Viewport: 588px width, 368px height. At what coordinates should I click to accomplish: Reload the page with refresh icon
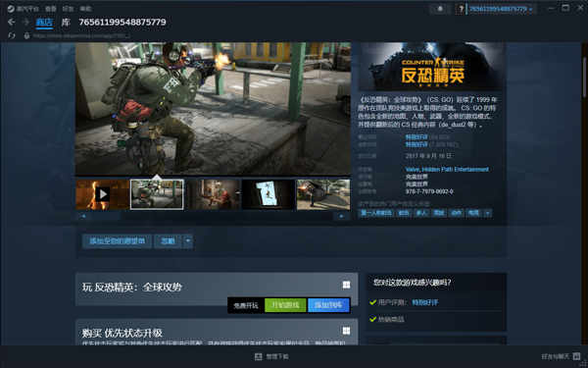(12, 35)
